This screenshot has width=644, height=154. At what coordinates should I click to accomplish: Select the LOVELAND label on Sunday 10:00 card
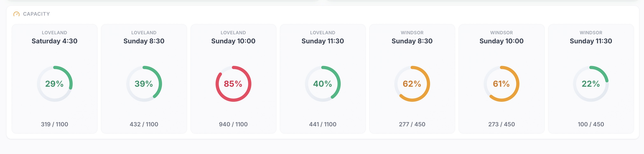click(233, 32)
